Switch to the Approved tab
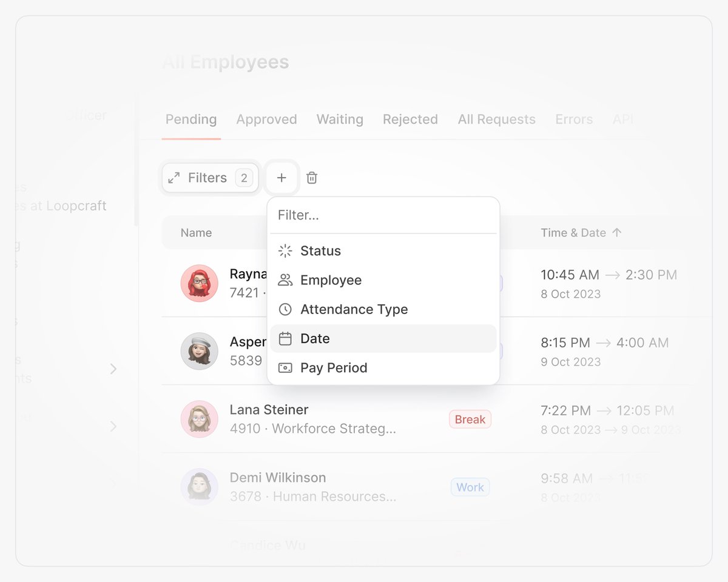Image resolution: width=728 pixels, height=582 pixels. [266, 119]
